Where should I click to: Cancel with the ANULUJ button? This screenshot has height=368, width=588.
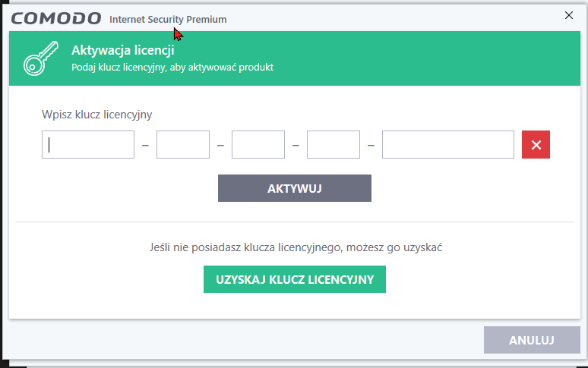tap(532, 340)
